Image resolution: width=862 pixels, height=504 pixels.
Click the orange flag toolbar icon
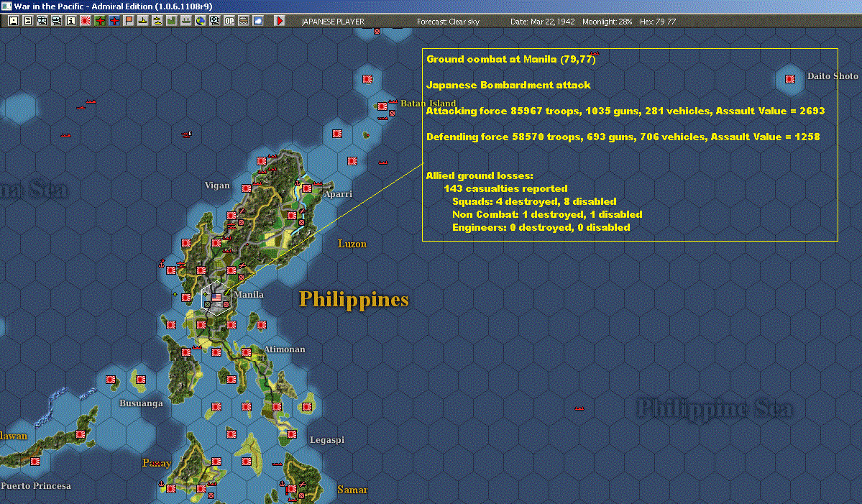129,21
